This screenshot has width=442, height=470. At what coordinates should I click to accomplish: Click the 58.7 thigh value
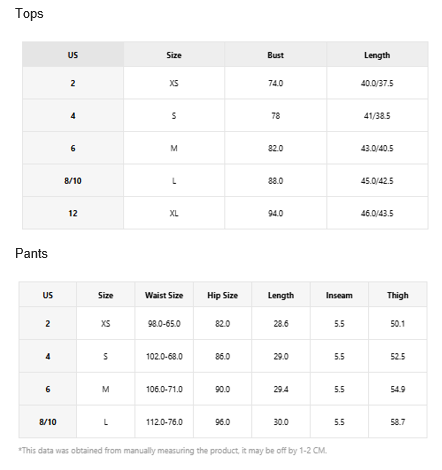point(397,422)
